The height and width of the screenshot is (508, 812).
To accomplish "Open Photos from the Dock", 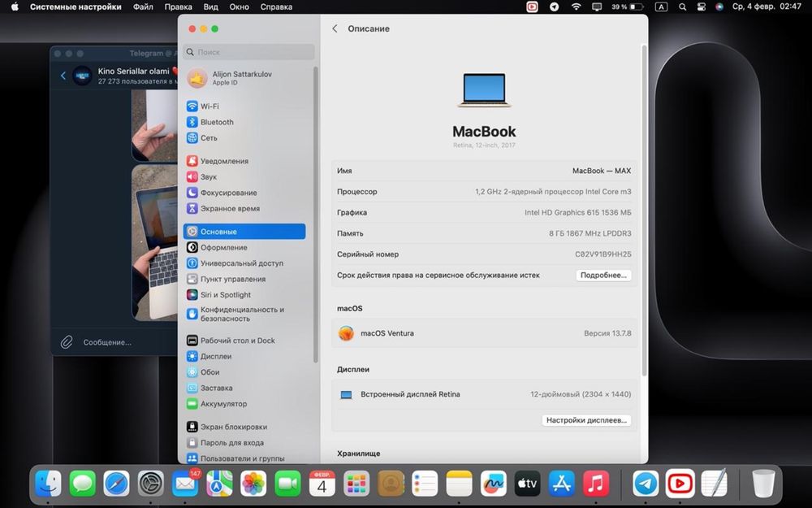I will point(253,484).
